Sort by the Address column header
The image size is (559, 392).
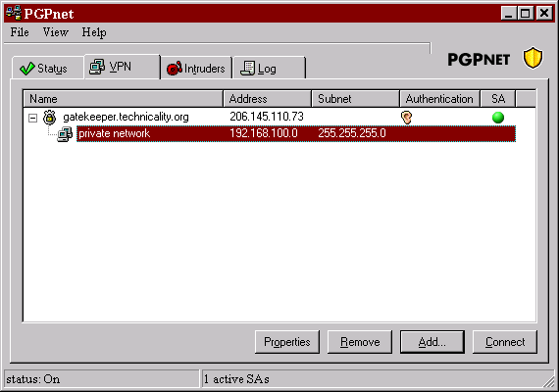tap(267, 99)
